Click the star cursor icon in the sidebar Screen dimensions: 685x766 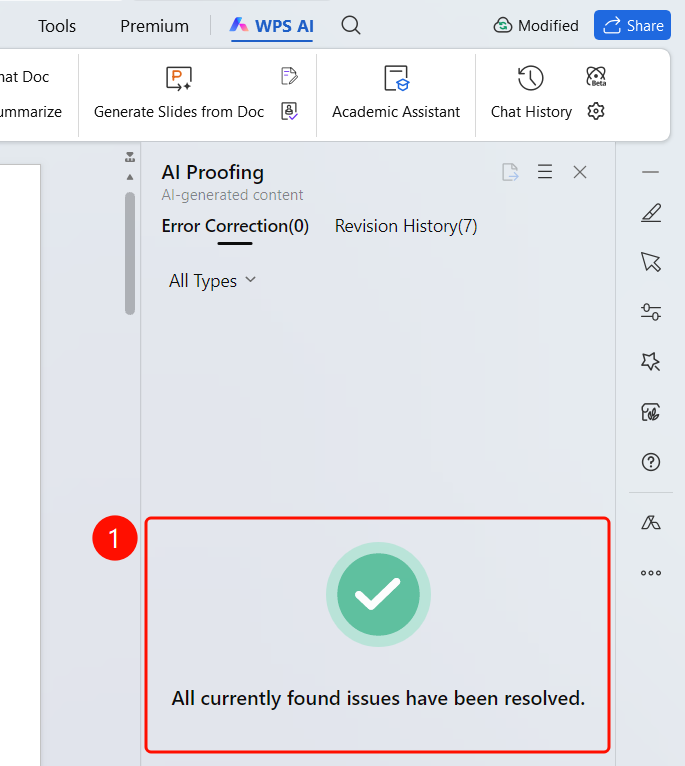(x=651, y=362)
